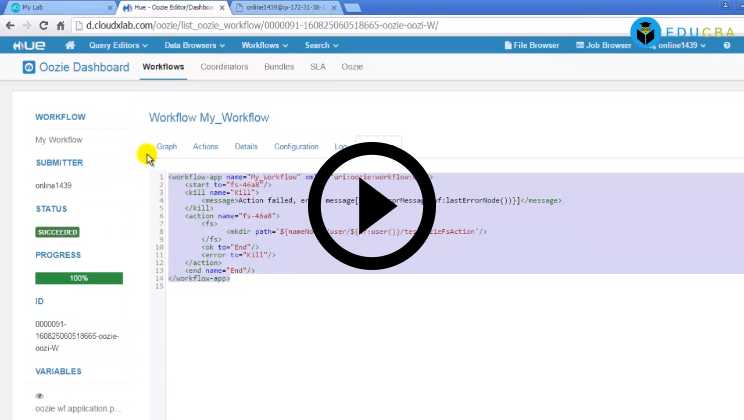Open the File Browser
744x420 pixels.
(531, 45)
